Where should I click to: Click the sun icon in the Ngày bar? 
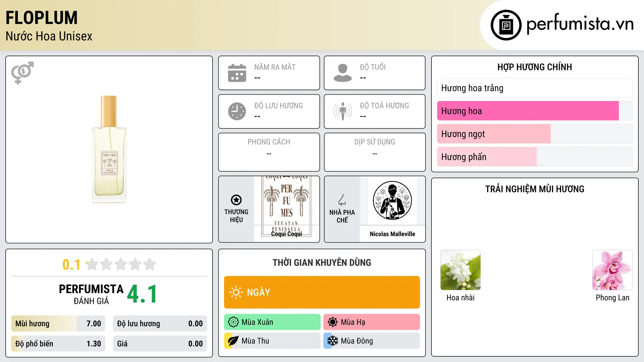(x=236, y=292)
